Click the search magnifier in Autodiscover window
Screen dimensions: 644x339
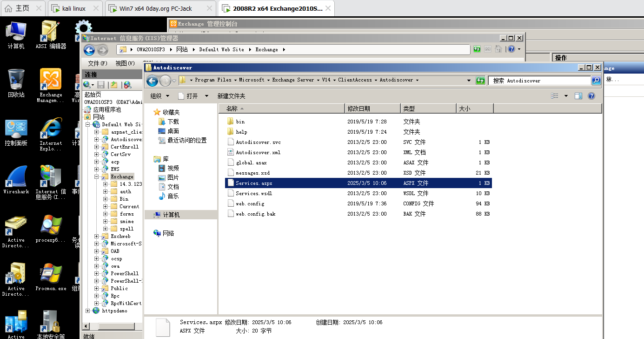(596, 81)
